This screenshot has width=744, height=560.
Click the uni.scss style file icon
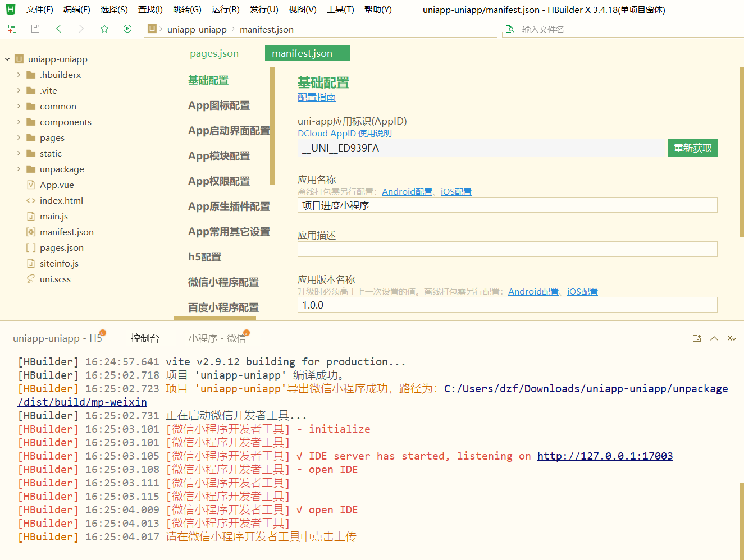click(x=31, y=279)
